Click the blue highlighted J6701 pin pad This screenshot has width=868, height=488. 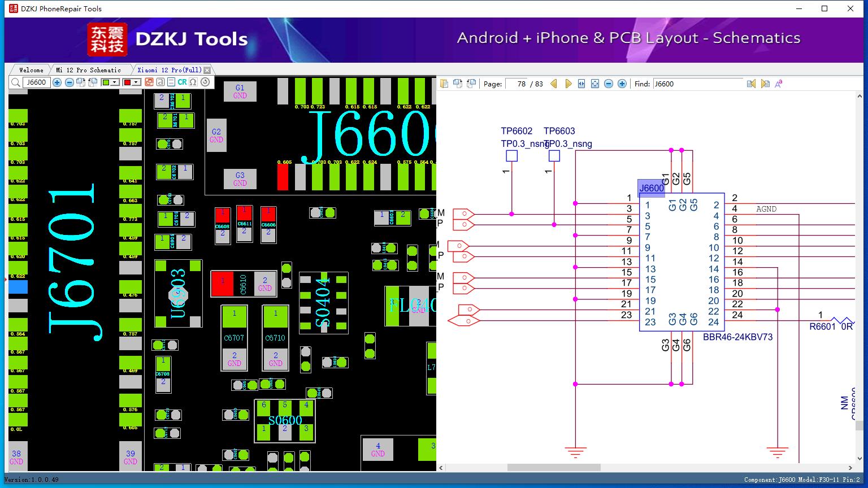pos(18,287)
